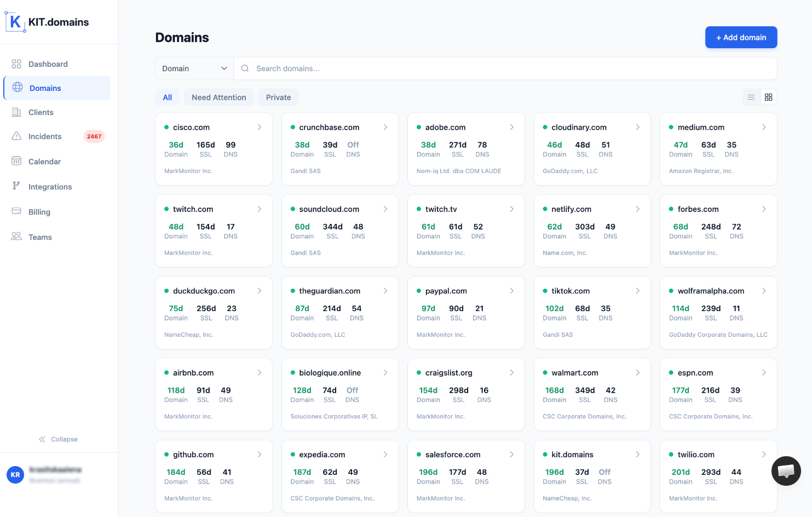Switch to list view
Viewport: 812px width, 517px height.
click(x=751, y=97)
